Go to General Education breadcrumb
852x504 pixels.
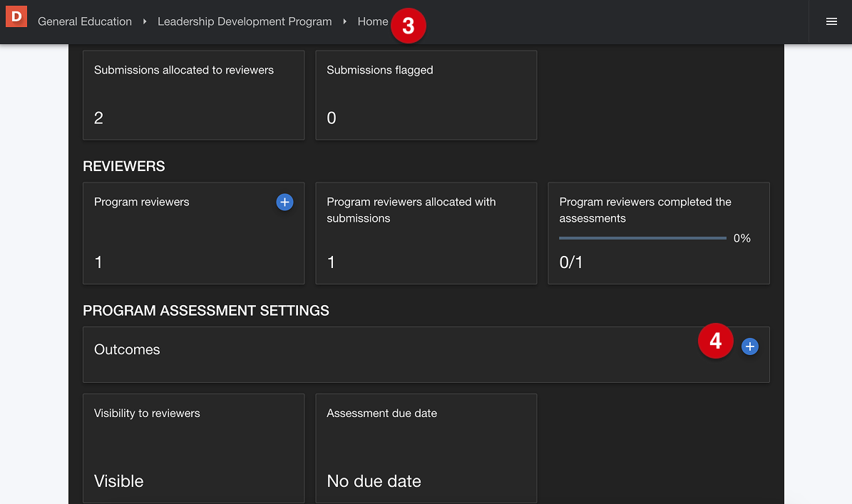pos(85,21)
